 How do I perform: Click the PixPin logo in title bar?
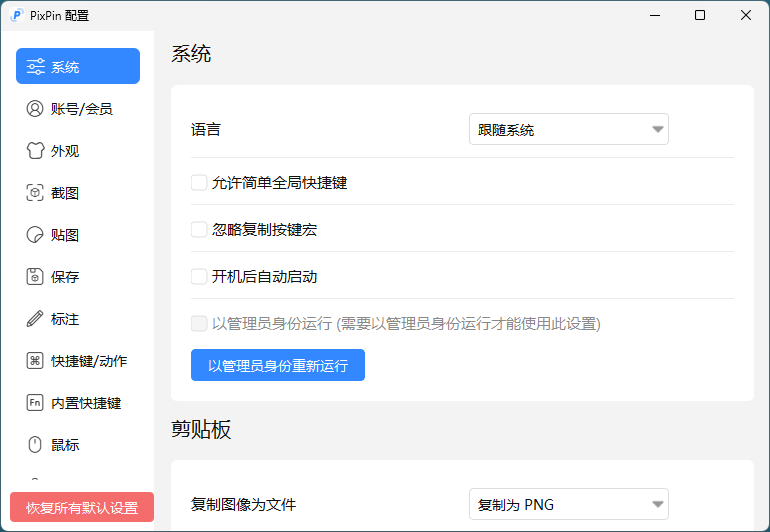(17, 15)
